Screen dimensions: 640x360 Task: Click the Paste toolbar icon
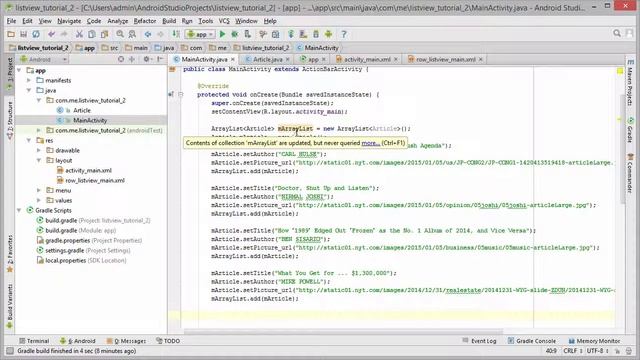[x=104, y=34]
